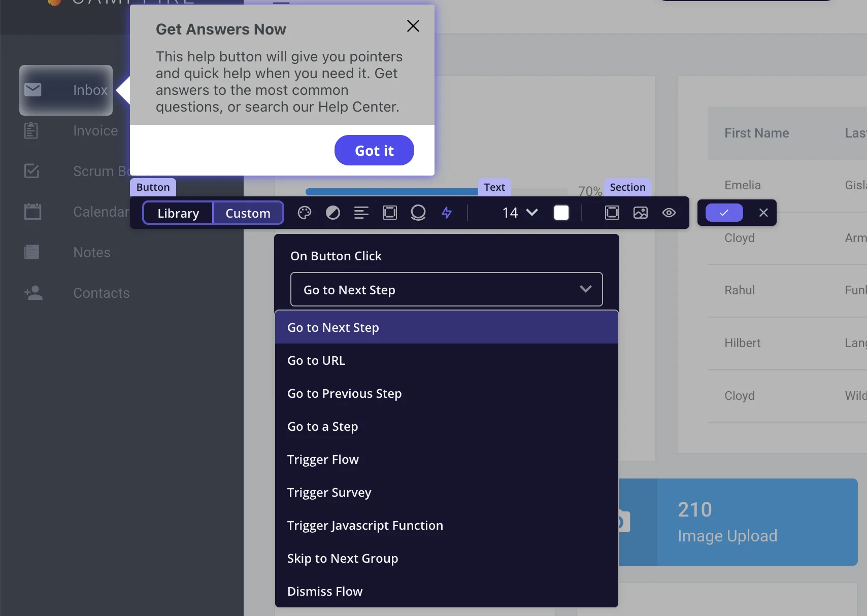Click the Emelia table cell
The image size is (867, 616).
tap(743, 185)
